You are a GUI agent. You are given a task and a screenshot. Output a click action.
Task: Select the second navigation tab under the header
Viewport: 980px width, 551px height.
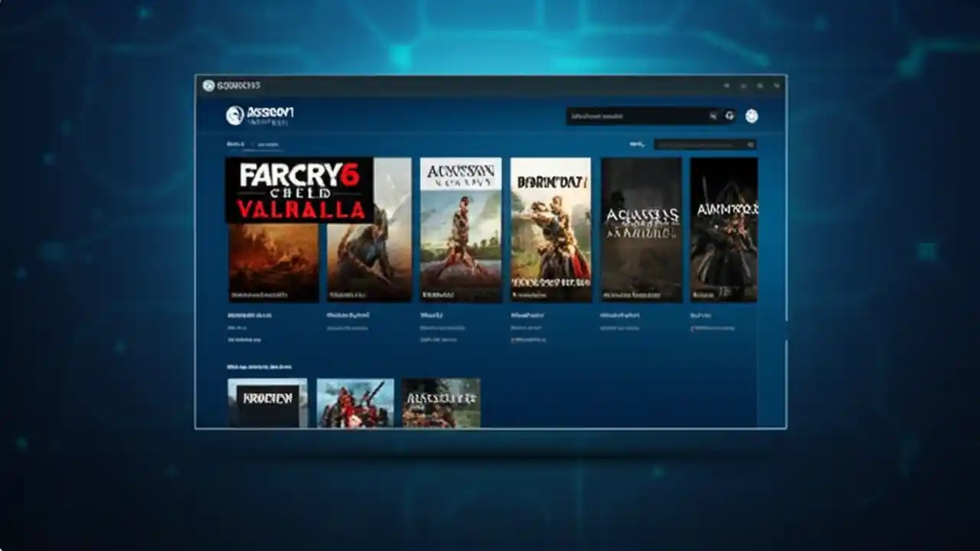pos(269,145)
